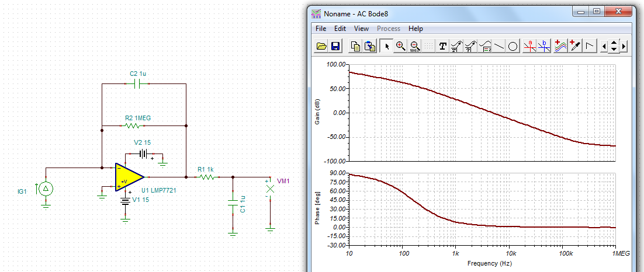Click the C1 1u capacitor label
The height and width of the screenshot is (272, 644).
coord(243,204)
